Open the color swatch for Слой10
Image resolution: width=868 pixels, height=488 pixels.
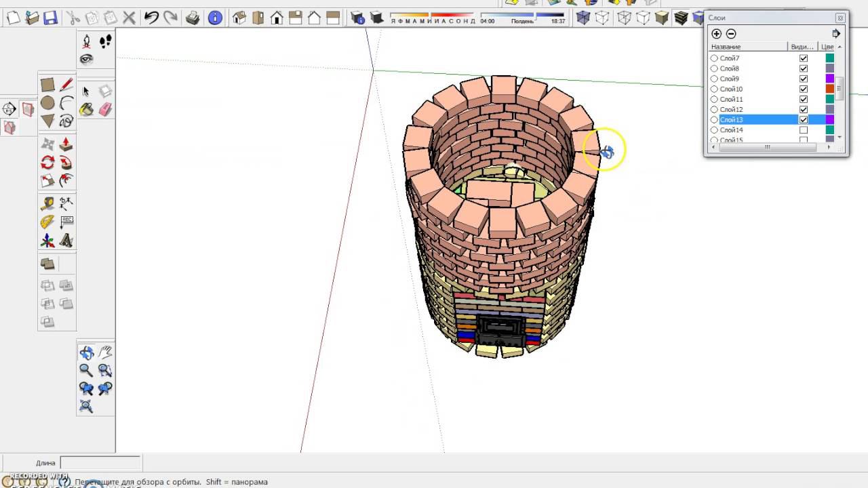(829, 89)
